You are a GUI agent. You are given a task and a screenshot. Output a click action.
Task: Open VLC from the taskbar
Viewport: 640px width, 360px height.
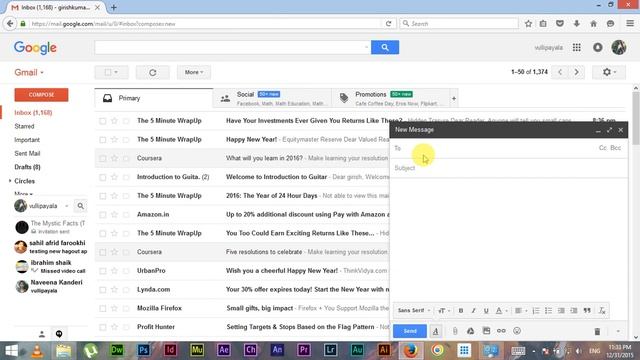(37, 351)
